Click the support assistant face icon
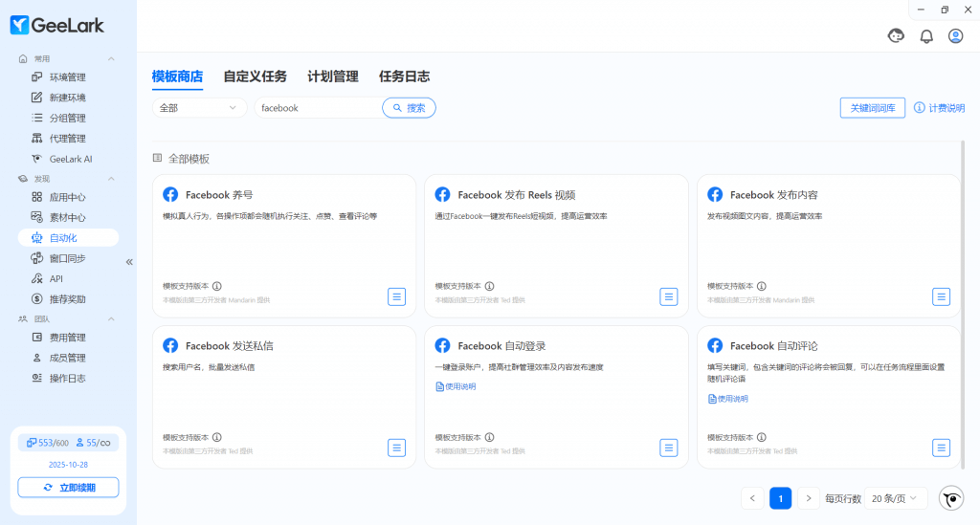Viewport: 980px width, 525px height. 897,36
